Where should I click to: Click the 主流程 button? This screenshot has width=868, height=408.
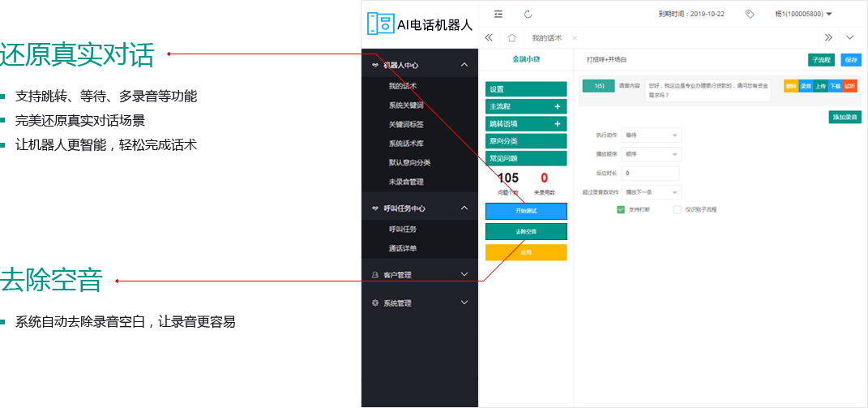tap(526, 106)
